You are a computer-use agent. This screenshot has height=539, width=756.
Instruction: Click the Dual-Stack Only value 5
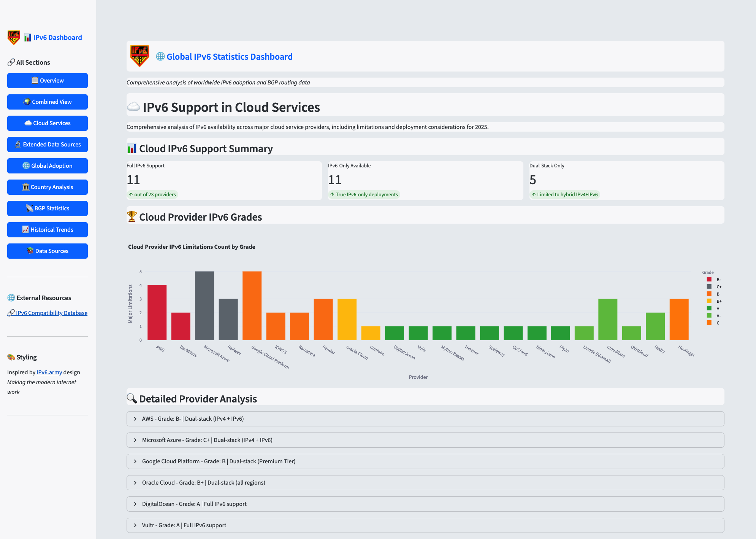tap(533, 180)
